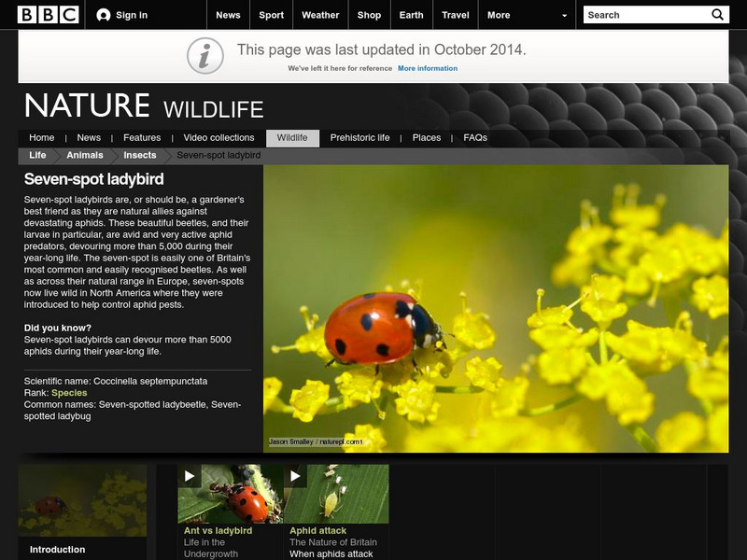Play the Aphid attack video
Image resolution: width=747 pixels, height=560 pixels.
[297, 476]
